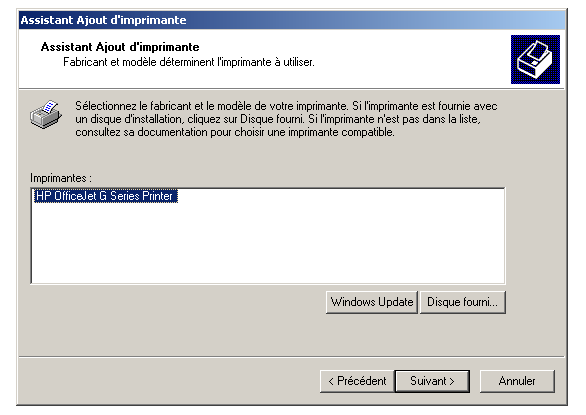Continue with the Suivant button
This screenshot has height=415, width=586.
(432, 381)
